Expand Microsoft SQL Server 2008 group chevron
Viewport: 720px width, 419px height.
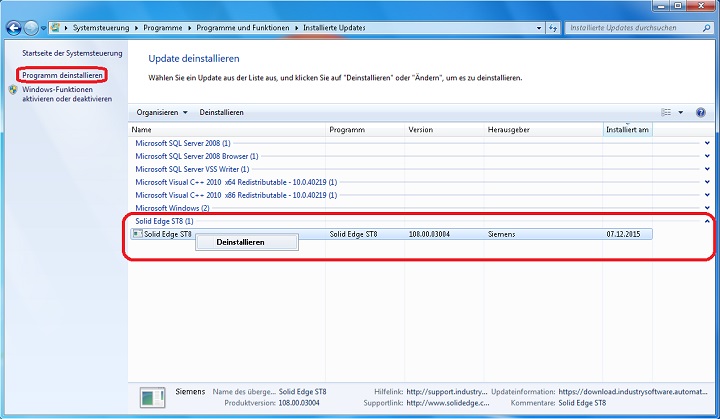point(707,143)
